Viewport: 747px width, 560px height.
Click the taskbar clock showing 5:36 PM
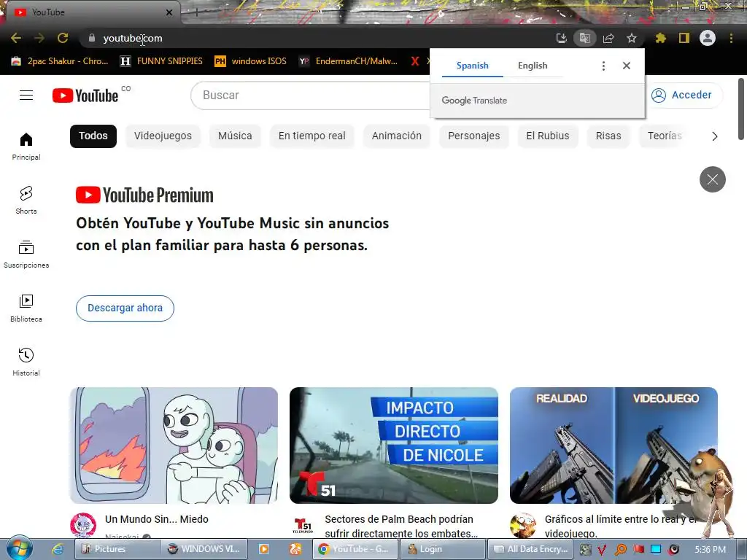click(x=710, y=550)
